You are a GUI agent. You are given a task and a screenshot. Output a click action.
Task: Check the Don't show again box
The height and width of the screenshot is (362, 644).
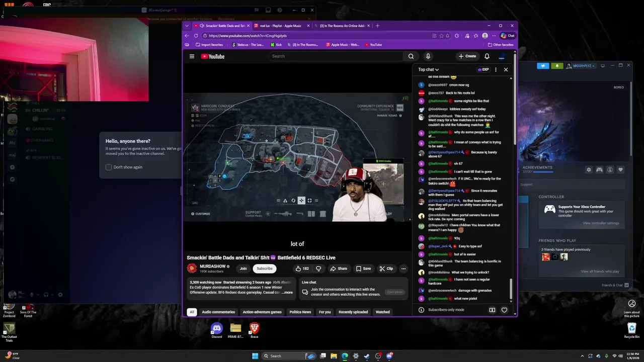[109, 167]
